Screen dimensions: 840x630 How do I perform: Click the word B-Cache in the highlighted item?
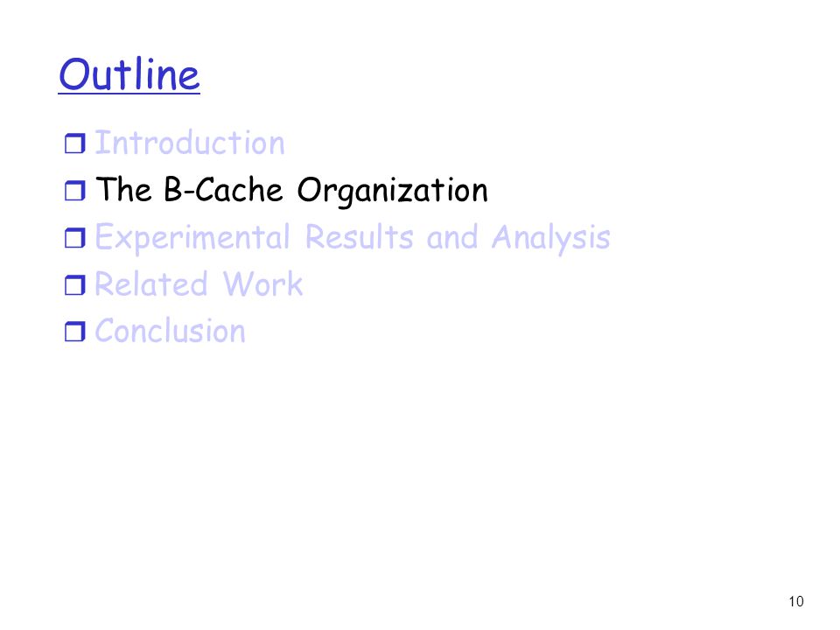coord(223,190)
